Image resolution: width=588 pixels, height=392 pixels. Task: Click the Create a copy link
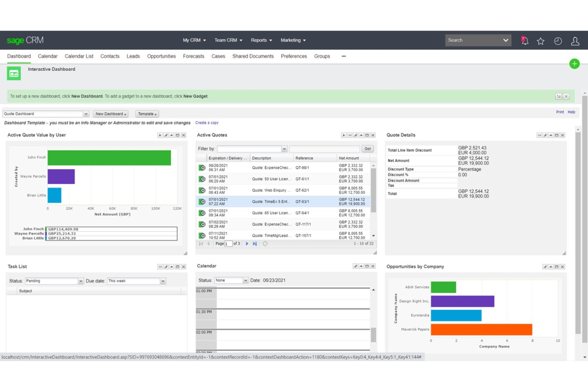click(x=207, y=123)
